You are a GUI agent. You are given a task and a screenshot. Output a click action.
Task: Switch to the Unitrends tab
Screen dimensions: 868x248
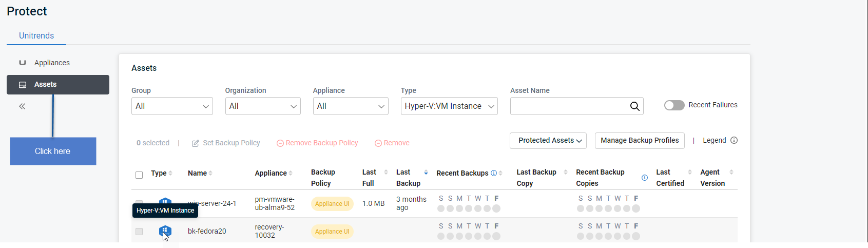click(36, 35)
